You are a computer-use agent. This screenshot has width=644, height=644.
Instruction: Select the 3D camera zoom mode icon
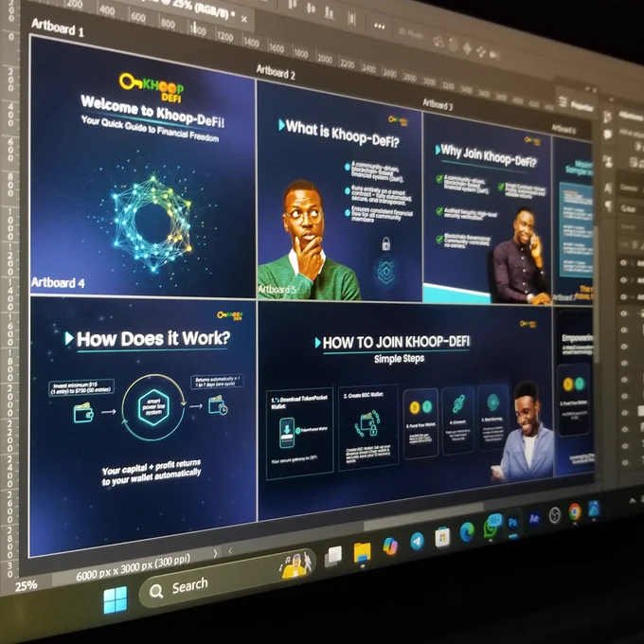click(494, 54)
